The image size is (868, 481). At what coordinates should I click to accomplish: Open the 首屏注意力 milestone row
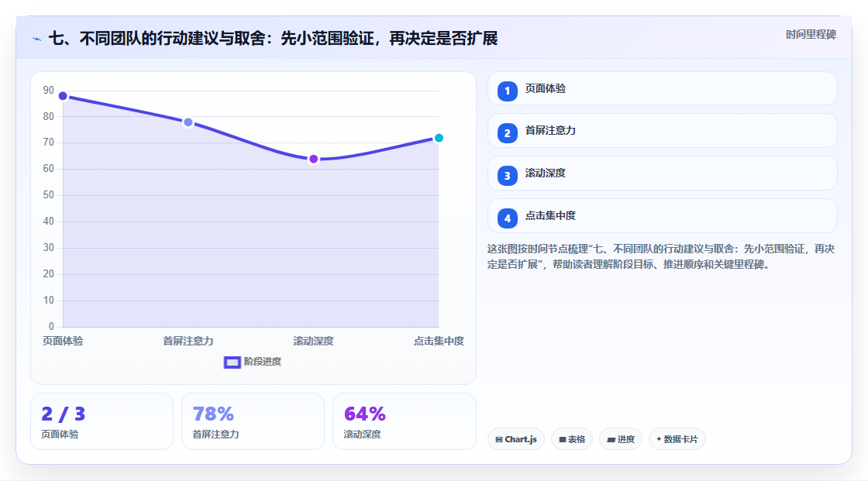[x=662, y=131]
